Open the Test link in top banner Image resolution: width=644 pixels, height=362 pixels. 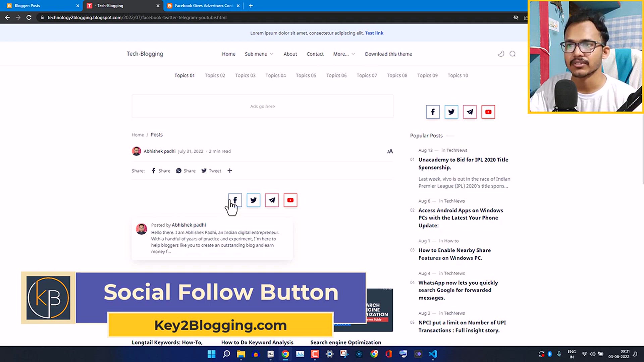pyautogui.click(x=374, y=33)
